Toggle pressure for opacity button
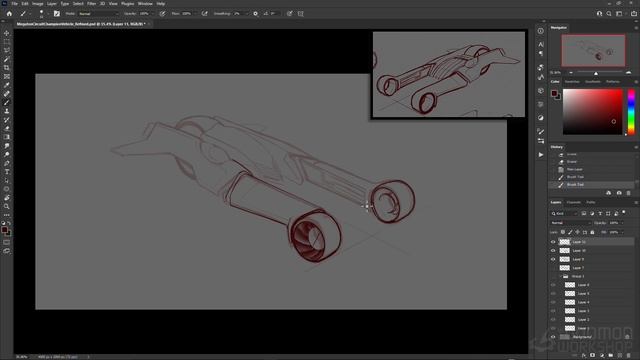 point(162,13)
